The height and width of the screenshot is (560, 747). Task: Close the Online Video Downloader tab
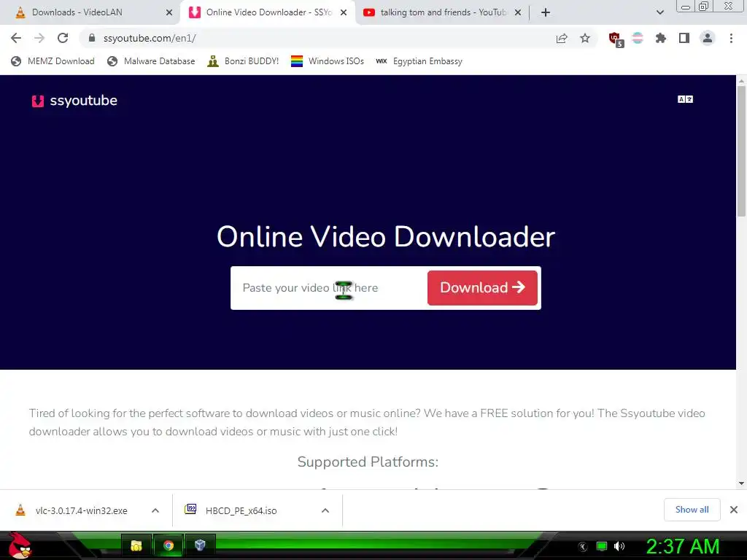pyautogui.click(x=344, y=12)
